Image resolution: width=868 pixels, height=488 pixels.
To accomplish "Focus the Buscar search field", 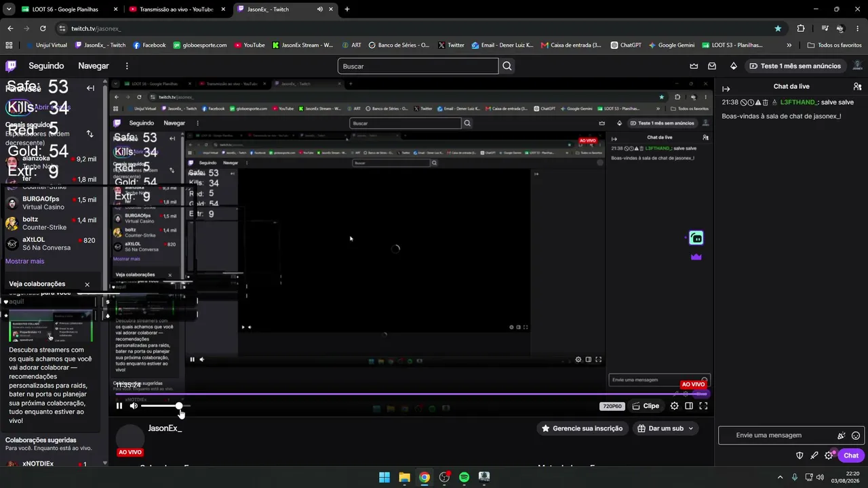I will tap(418, 66).
